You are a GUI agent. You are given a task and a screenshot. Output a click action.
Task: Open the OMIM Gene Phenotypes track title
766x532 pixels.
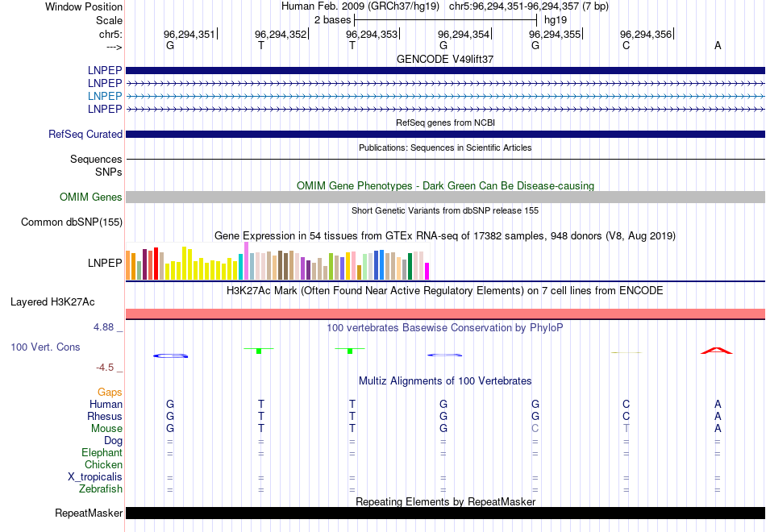(445, 185)
